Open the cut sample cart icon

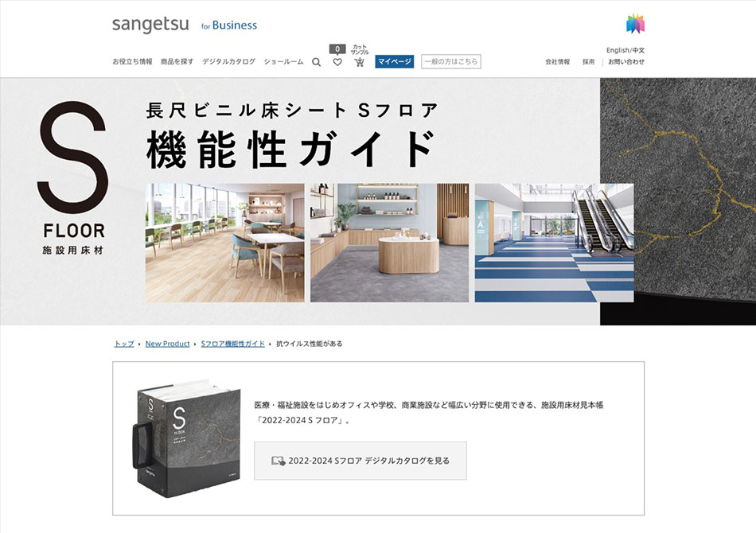pyautogui.click(x=359, y=62)
